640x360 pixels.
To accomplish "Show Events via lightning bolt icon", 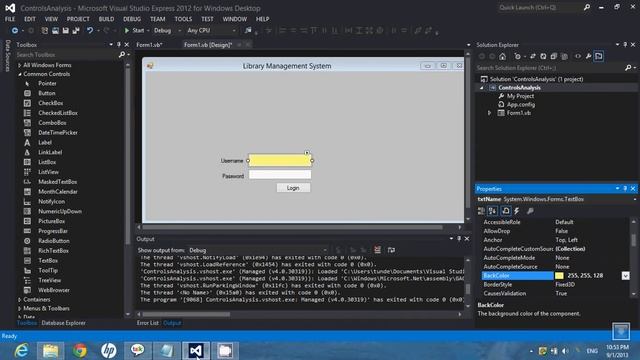I will point(517,211).
